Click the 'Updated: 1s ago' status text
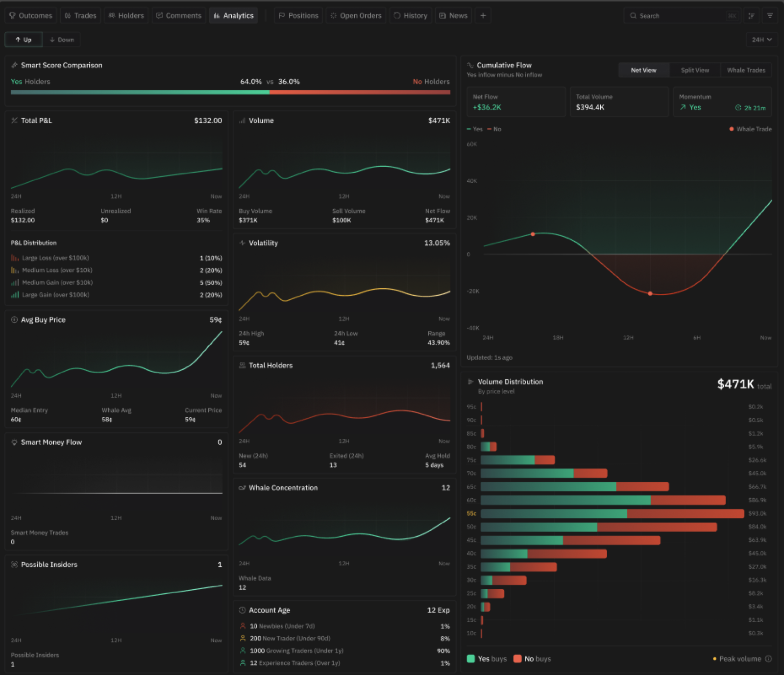This screenshot has width=784, height=675. pyautogui.click(x=490, y=358)
